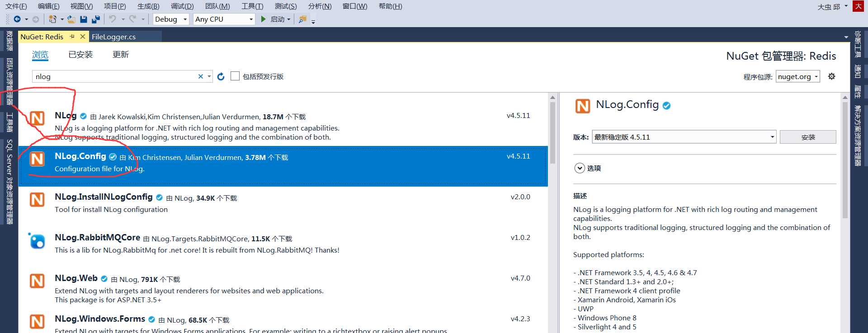
Task: Select the 浏览 tab
Action: [40, 55]
